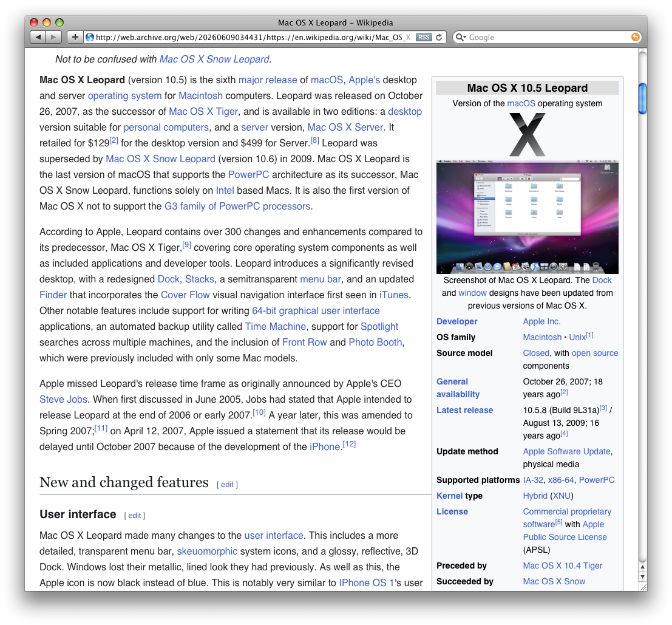Open Apple Inc. link in infobox

(541, 321)
